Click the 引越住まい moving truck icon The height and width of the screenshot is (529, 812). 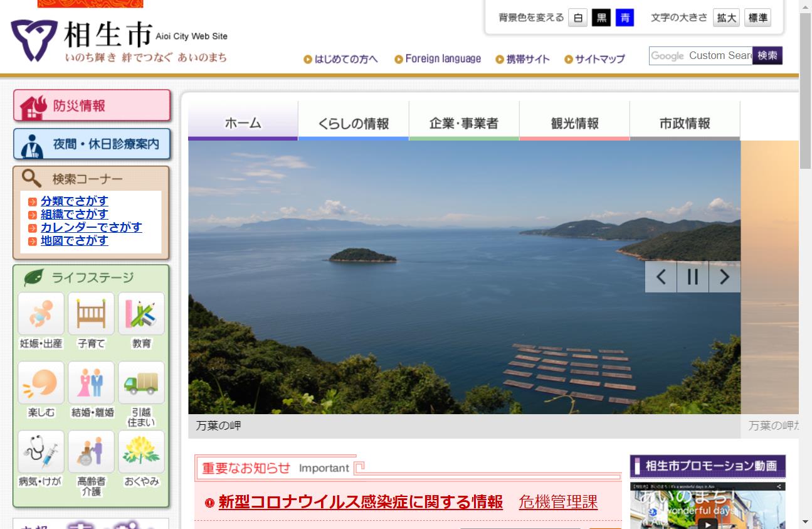[140, 383]
